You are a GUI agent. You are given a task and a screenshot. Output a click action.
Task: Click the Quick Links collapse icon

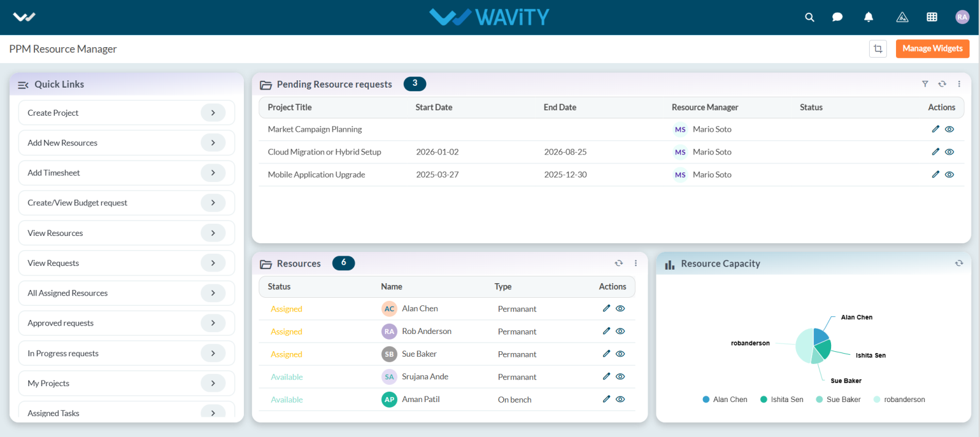(23, 85)
